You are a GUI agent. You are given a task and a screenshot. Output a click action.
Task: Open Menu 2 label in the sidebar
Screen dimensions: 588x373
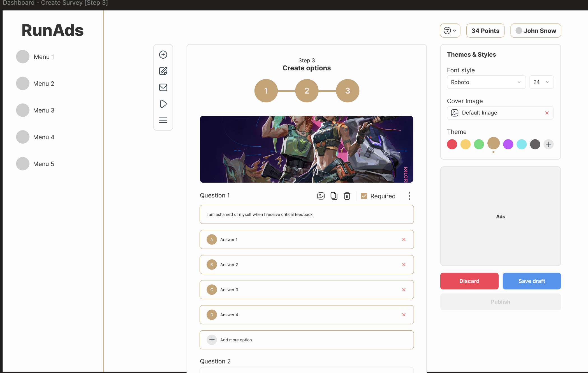(44, 84)
